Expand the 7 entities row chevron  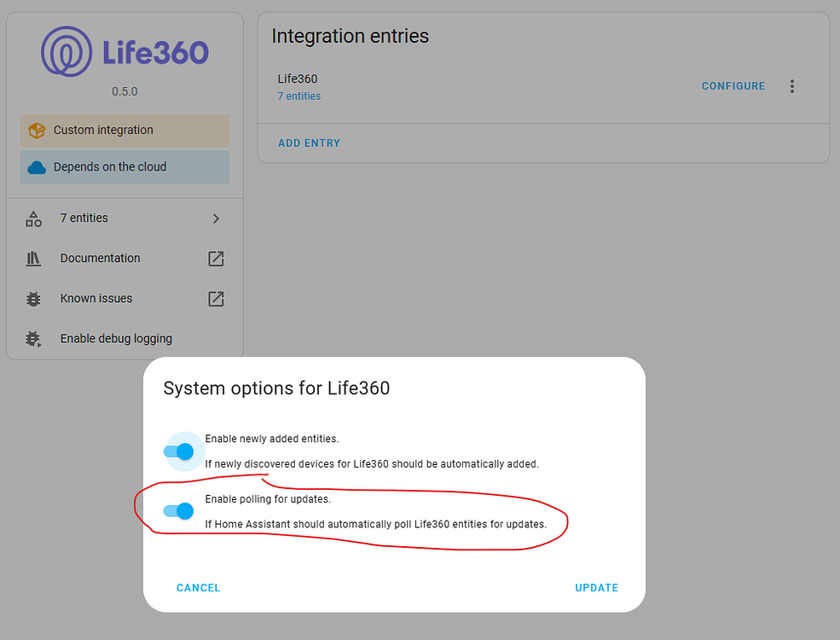click(216, 218)
